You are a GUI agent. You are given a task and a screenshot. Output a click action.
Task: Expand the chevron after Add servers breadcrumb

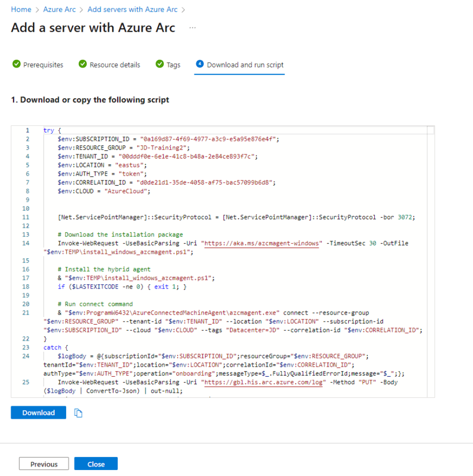[184, 9]
